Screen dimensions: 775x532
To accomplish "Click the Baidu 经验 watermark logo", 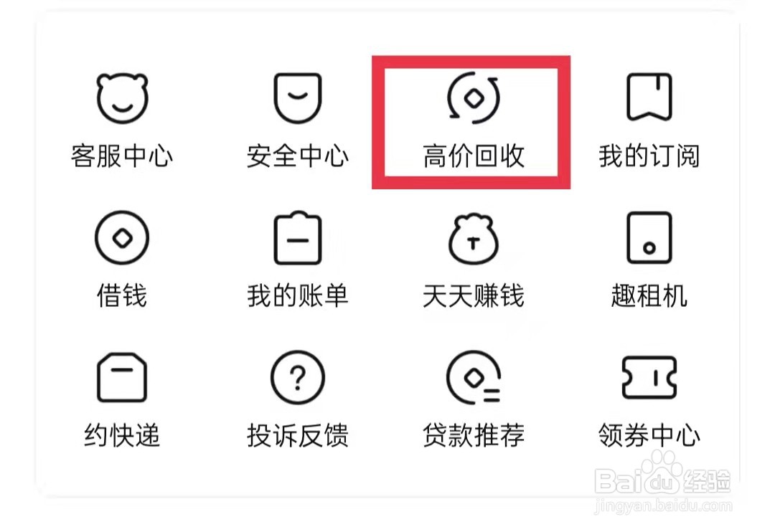I will [663, 483].
